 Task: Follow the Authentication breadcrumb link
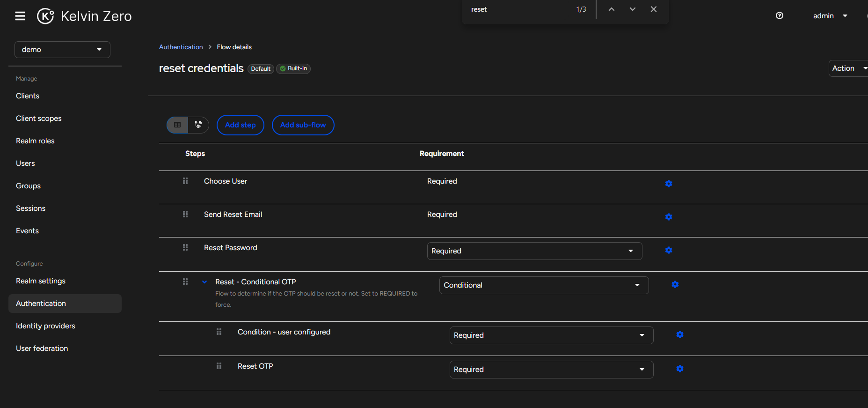[x=181, y=47]
